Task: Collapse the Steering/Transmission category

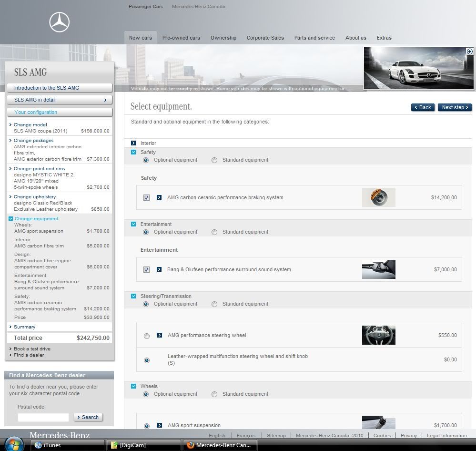Action: 133,296
